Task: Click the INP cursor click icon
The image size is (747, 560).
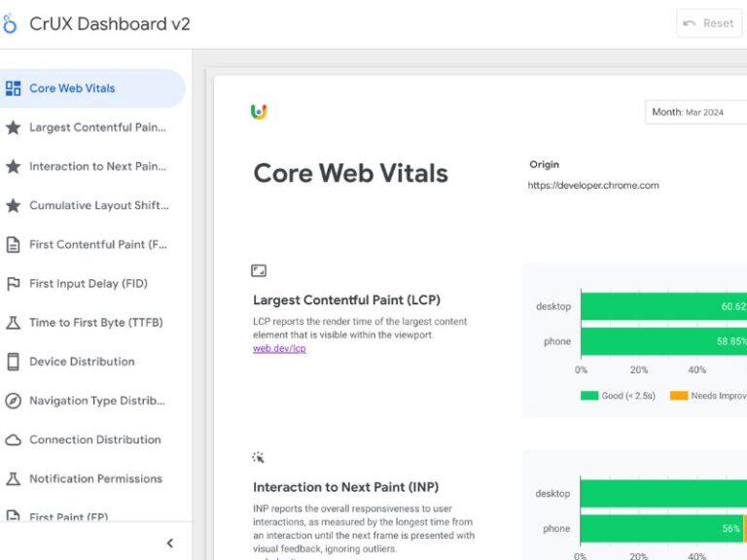Action: [x=258, y=458]
